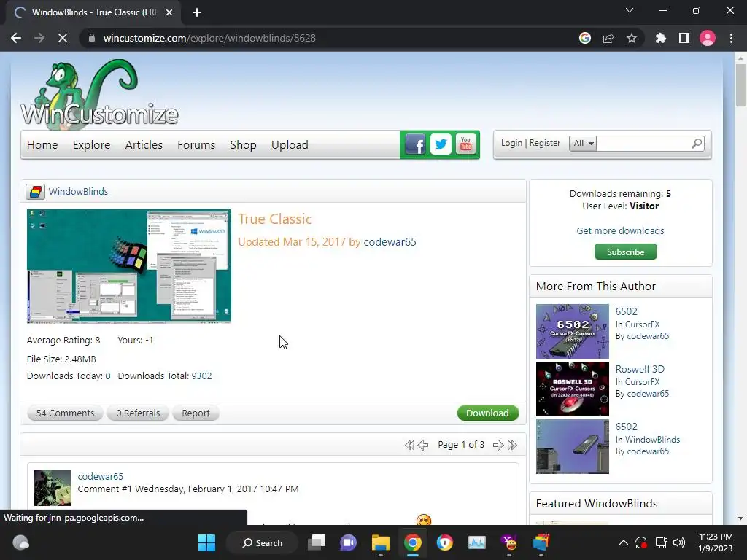Viewport: 747px width, 560px height.
Task: Click the Login link
Action: pyautogui.click(x=511, y=143)
